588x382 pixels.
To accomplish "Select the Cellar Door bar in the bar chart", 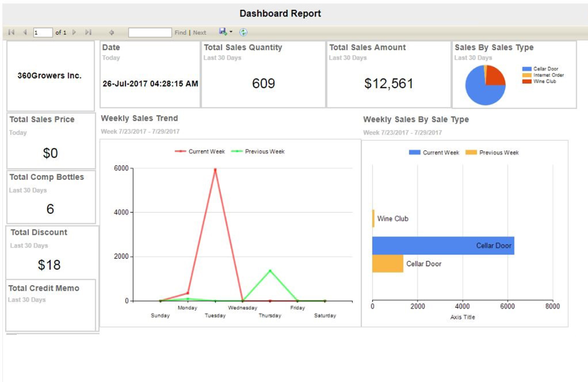I will click(441, 245).
